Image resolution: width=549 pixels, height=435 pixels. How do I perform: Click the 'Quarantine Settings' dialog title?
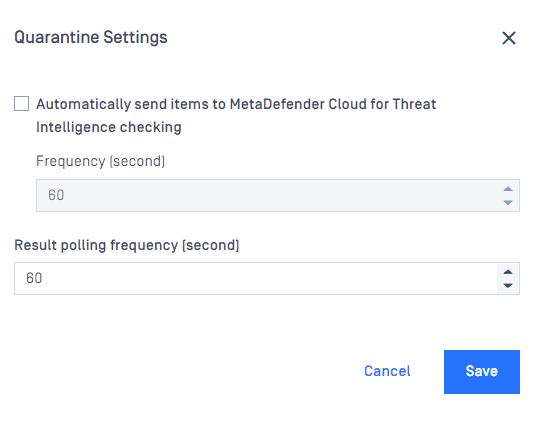91,37
